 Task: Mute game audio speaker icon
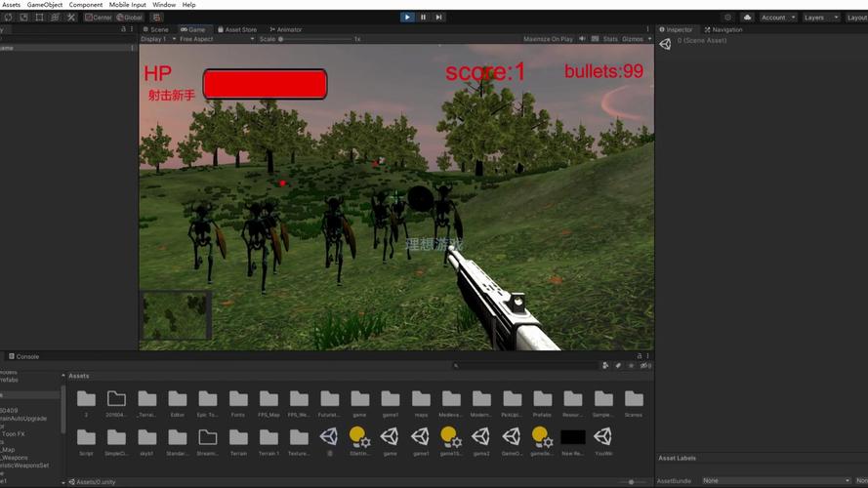pyautogui.click(x=582, y=39)
